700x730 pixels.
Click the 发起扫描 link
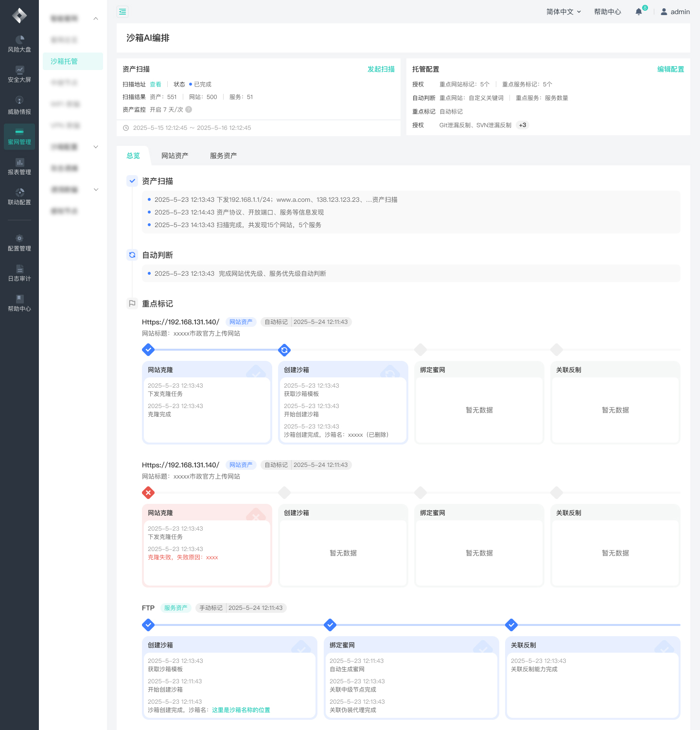click(x=381, y=69)
